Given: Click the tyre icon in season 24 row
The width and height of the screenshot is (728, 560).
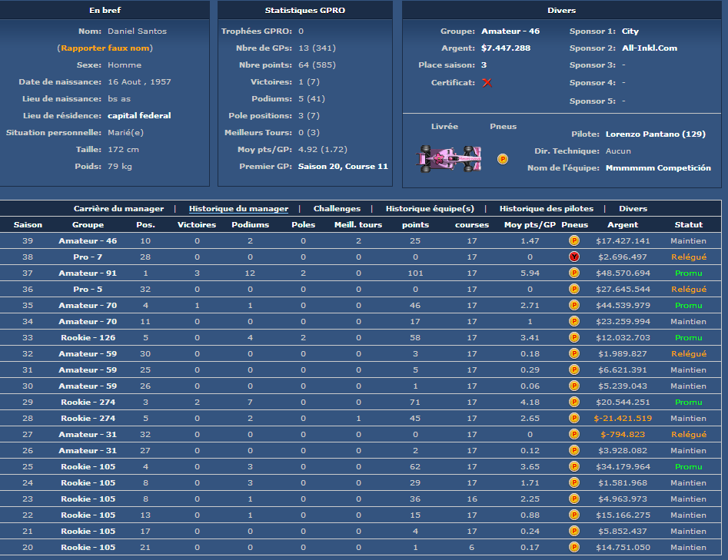Looking at the screenshot, I should [574, 482].
